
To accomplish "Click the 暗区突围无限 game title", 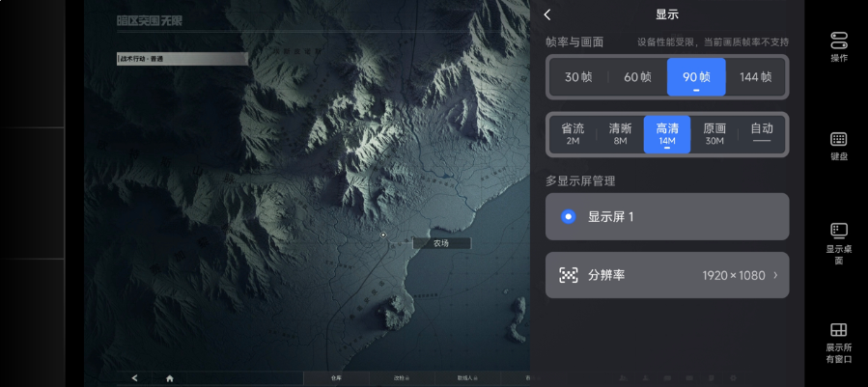I will click(150, 21).
